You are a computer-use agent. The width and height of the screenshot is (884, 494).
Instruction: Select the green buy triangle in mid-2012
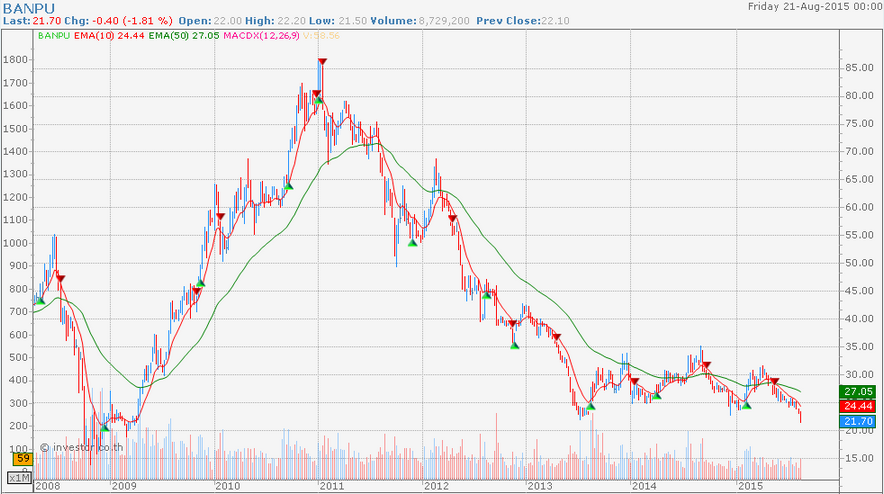[x=486, y=295]
